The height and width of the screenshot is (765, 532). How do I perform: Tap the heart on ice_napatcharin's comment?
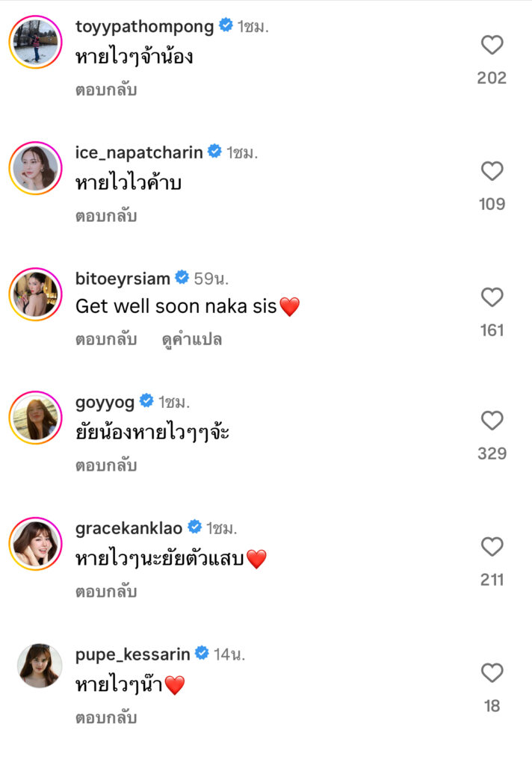492,173
